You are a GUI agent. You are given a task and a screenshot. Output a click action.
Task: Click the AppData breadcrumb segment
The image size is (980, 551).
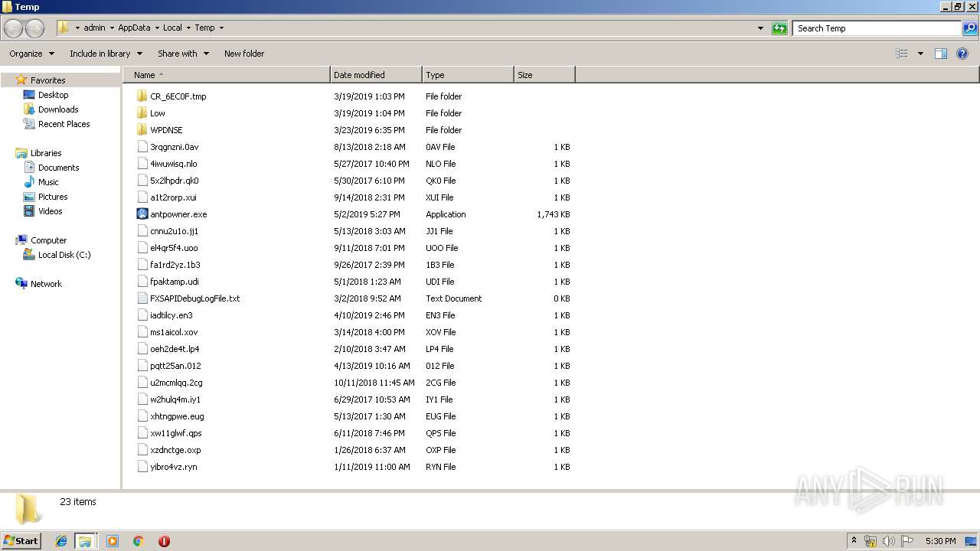(134, 28)
